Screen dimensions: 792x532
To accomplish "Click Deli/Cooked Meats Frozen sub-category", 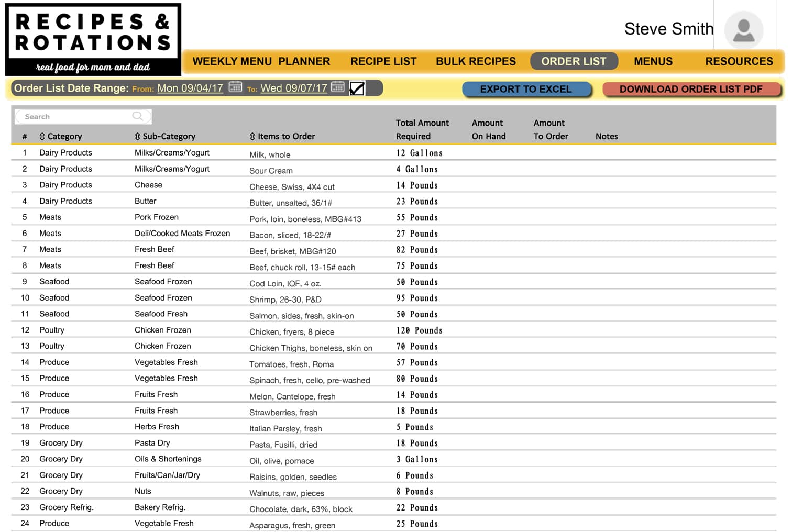I will tap(182, 234).
